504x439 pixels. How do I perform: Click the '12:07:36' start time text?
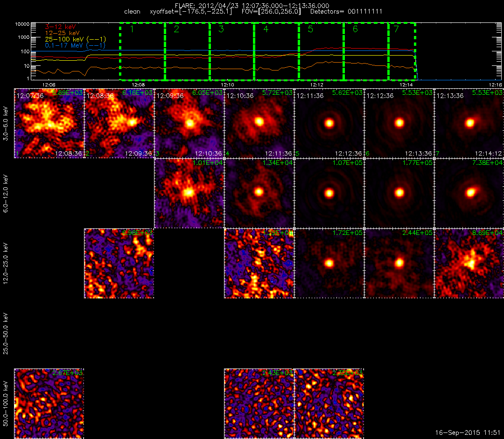click(x=30, y=96)
